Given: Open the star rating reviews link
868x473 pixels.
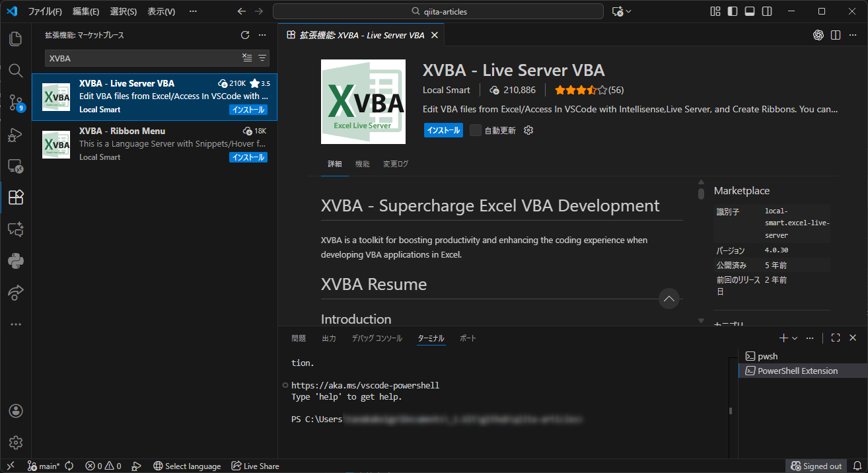Looking at the screenshot, I should 589,90.
